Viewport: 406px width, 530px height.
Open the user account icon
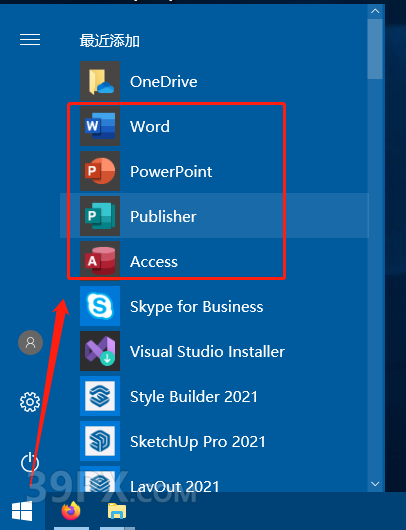tap(30, 342)
